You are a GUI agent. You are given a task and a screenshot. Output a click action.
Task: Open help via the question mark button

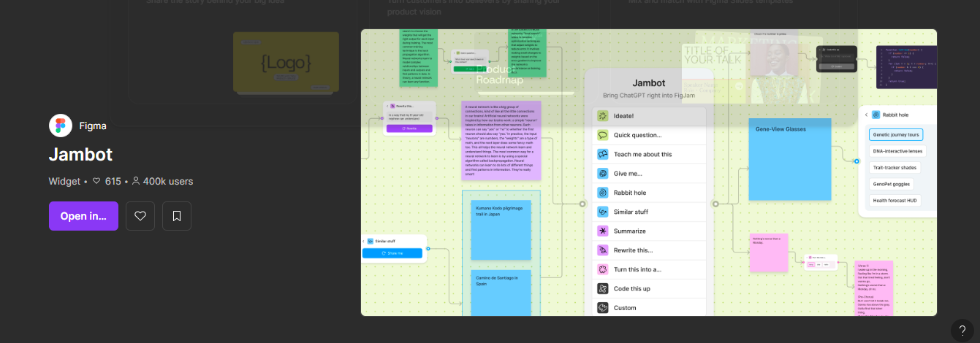(962, 330)
